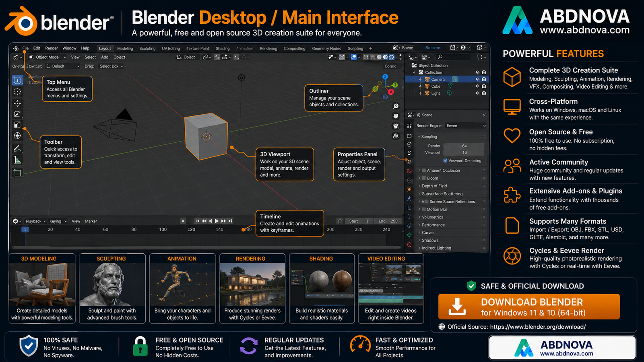Switch perspective/orthographic grid icon in viewport
The width and height of the screenshot is (644, 362).
coord(396,136)
